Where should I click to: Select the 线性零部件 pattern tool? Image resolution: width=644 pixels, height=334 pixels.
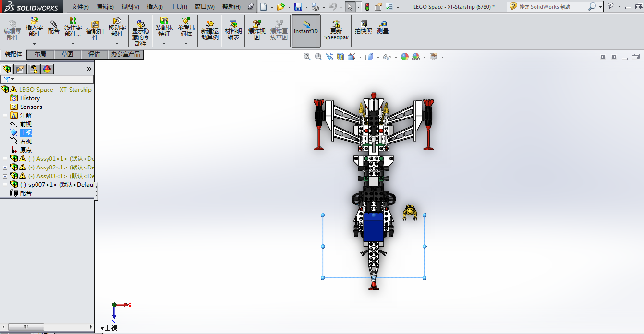coord(73,27)
